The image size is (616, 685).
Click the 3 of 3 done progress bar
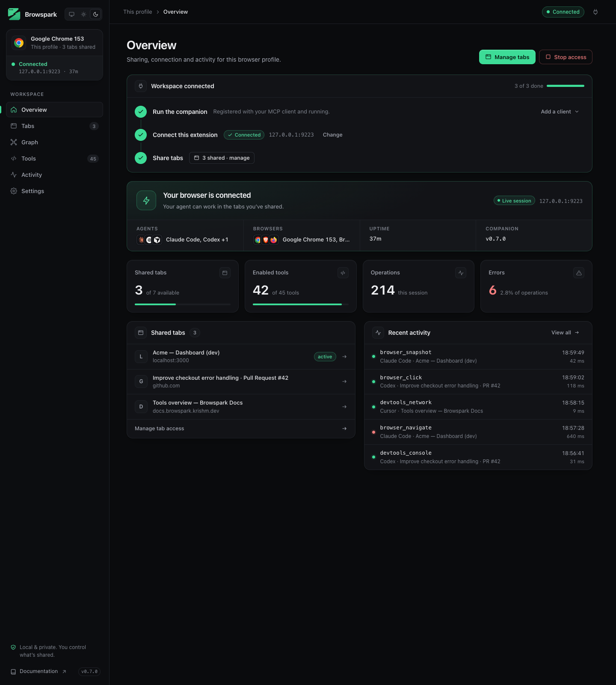[566, 86]
